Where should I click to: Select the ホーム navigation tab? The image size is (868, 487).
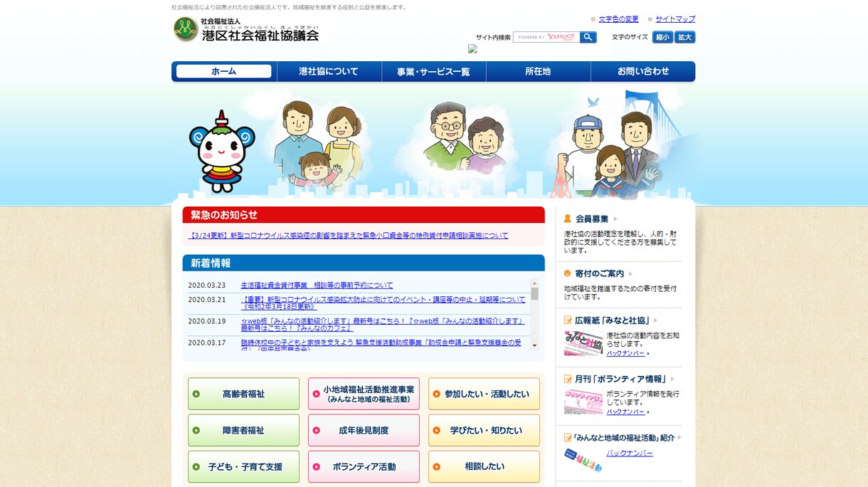[223, 71]
